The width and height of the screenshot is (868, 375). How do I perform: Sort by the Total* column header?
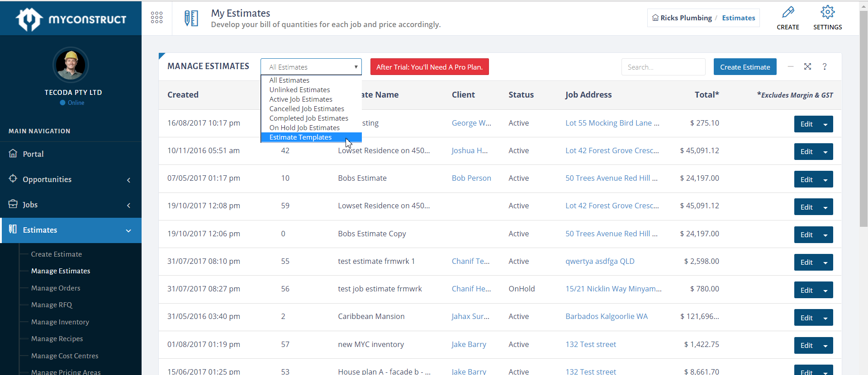click(707, 94)
